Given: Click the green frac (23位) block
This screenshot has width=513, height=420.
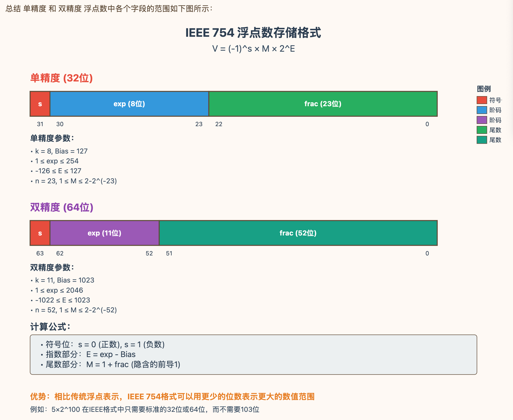Looking at the screenshot, I should pos(323,104).
